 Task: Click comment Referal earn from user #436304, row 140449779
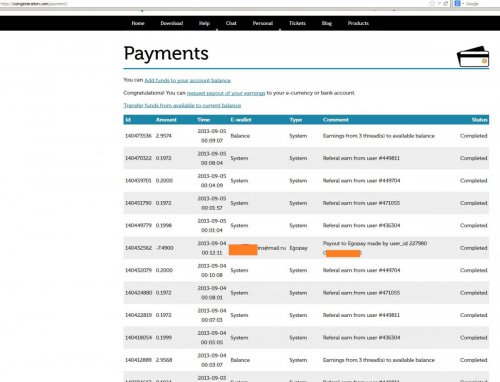(x=361, y=226)
